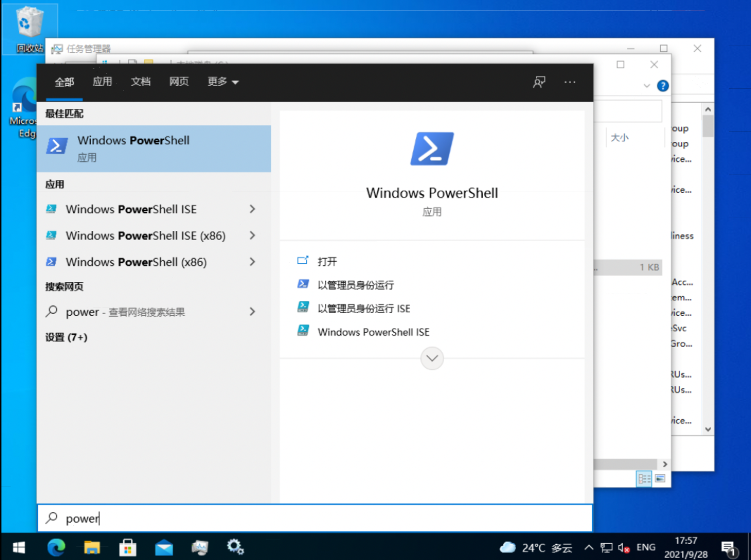Open Microsoft Edge from the taskbar
The width and height of the screenshot is (751, 560).
(x=56, y=547)
